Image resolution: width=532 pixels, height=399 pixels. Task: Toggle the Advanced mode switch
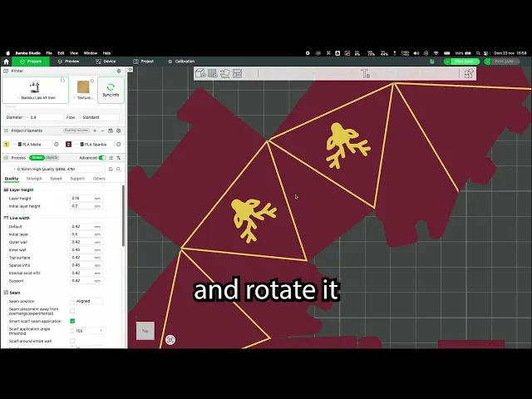pyautogui.click(x=102, y=158)
